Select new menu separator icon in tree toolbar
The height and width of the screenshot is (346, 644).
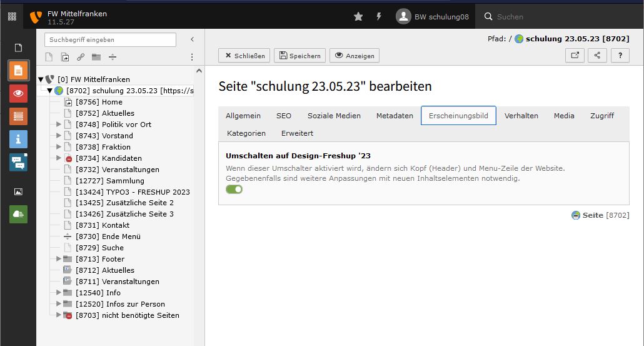tap(112, 57)
